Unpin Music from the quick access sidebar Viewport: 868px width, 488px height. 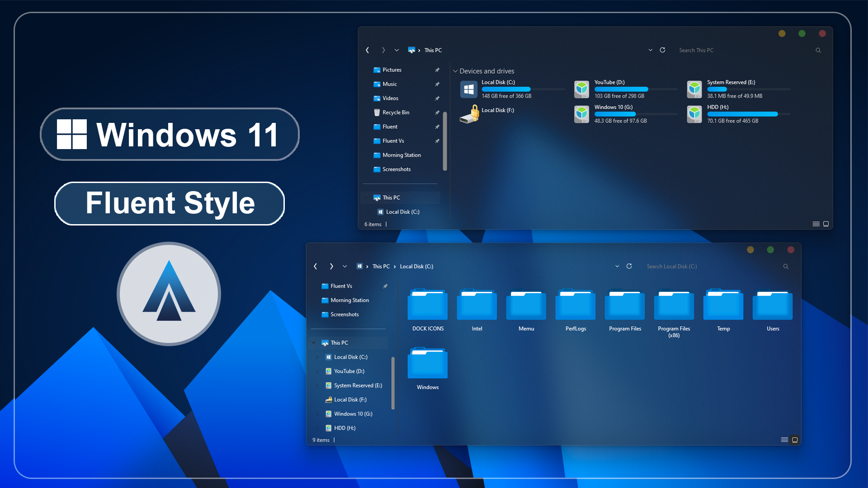tap(437, 84)
